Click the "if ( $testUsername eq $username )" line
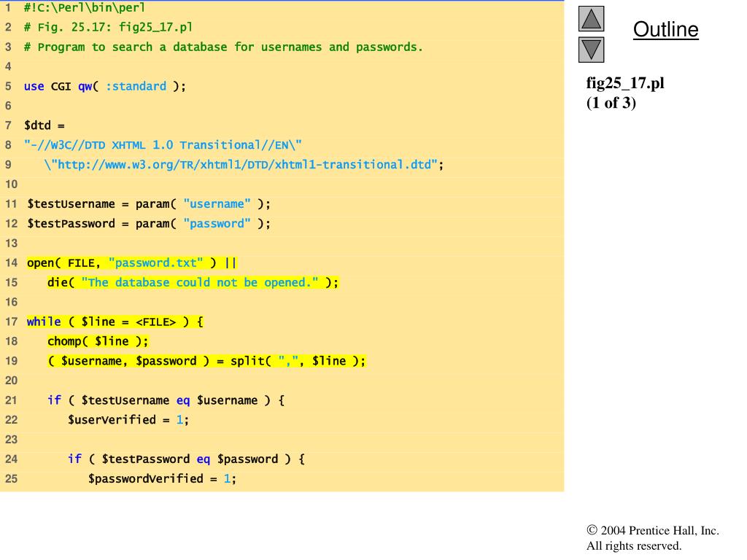Image resolution: width=747 pixels, height=560 pixels. 166,400
